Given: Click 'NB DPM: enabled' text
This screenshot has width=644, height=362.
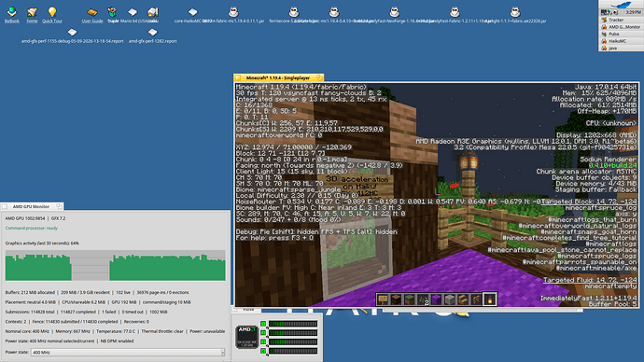Looking at the screenshot, I should tap(117, 341).
